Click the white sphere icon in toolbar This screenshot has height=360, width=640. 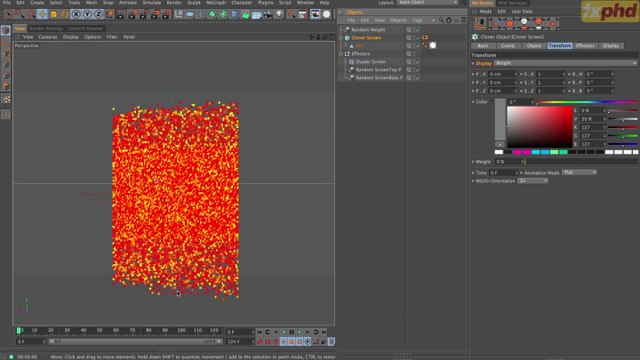pyautogui.click(x=327, y=14)
